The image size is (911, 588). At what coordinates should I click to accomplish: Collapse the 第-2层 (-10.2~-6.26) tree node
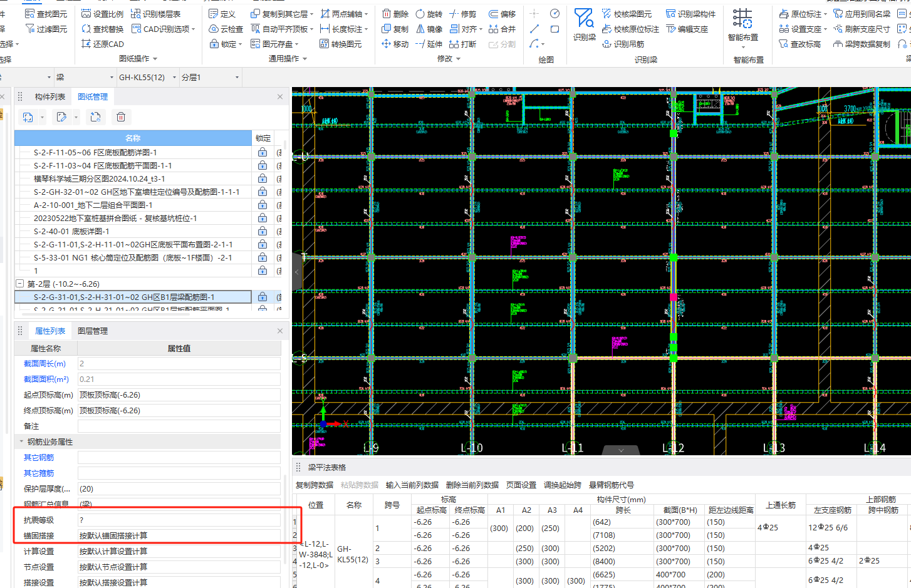pos(19,284)
